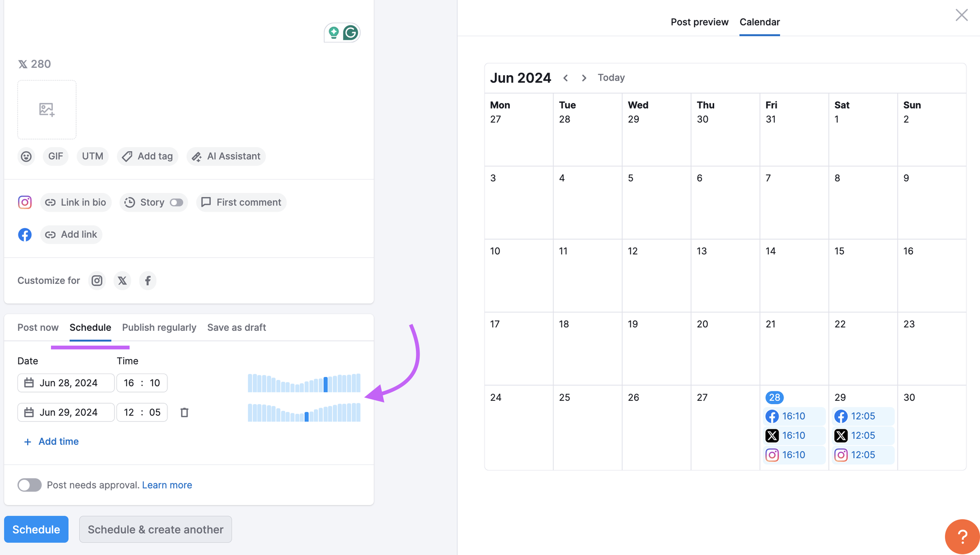Click Learn more about approval
The height and width of the screenshot is (555, 980).
click(x=167, y=484)
